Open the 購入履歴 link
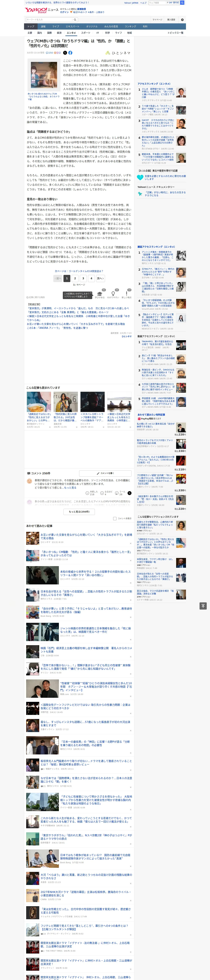 click(x=171, y=20)
